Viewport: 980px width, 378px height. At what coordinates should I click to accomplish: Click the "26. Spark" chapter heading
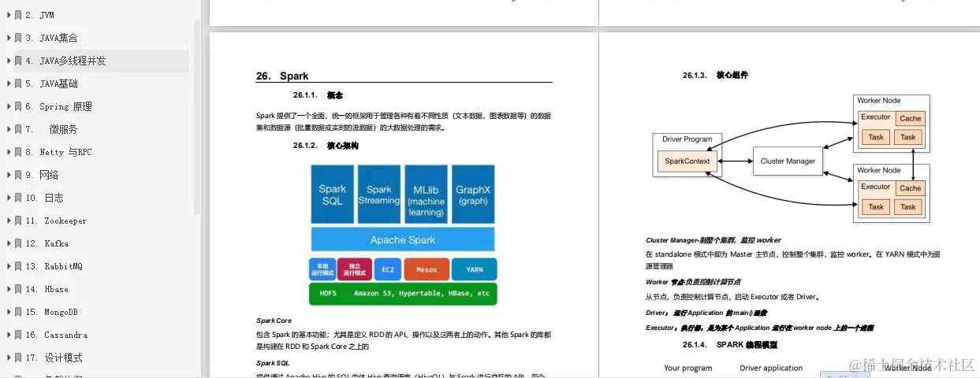pos(282,76)
